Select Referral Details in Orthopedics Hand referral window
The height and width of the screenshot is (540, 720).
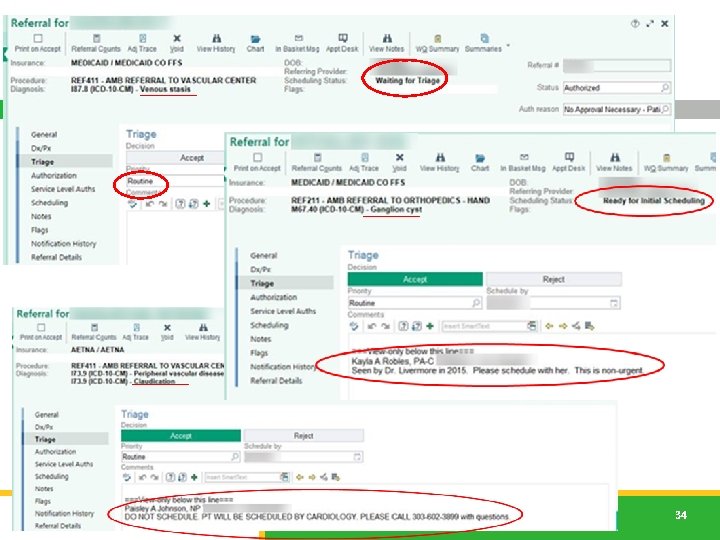coord(276,381)
